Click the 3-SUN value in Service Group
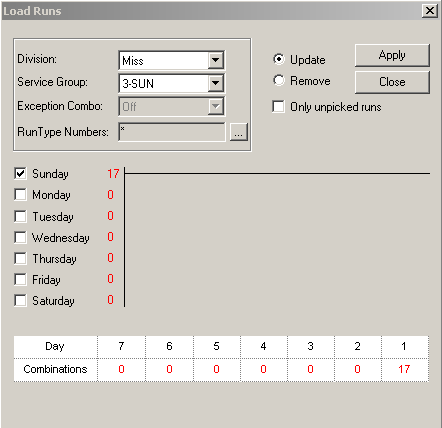This screenshot has width=442, height=428. [138, 84]
